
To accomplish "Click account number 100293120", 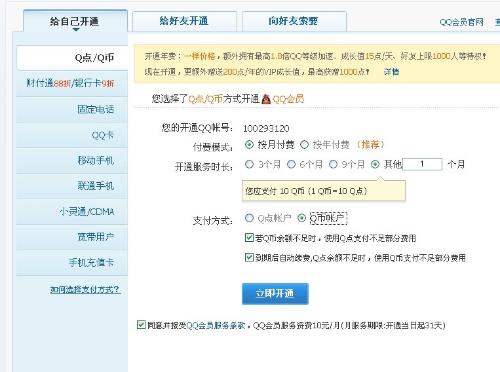I will tap(266, 128).
